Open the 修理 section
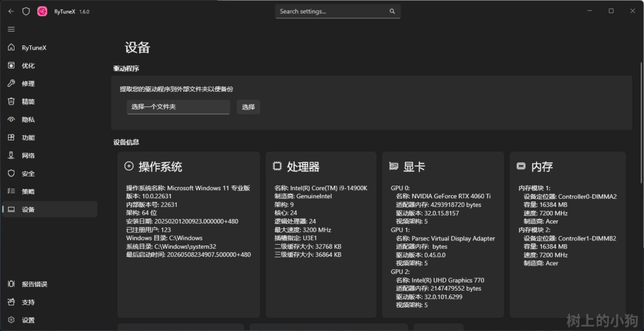The width and height of the screenshot is (644, 331). pyautogui.click(x=50, y=84)
